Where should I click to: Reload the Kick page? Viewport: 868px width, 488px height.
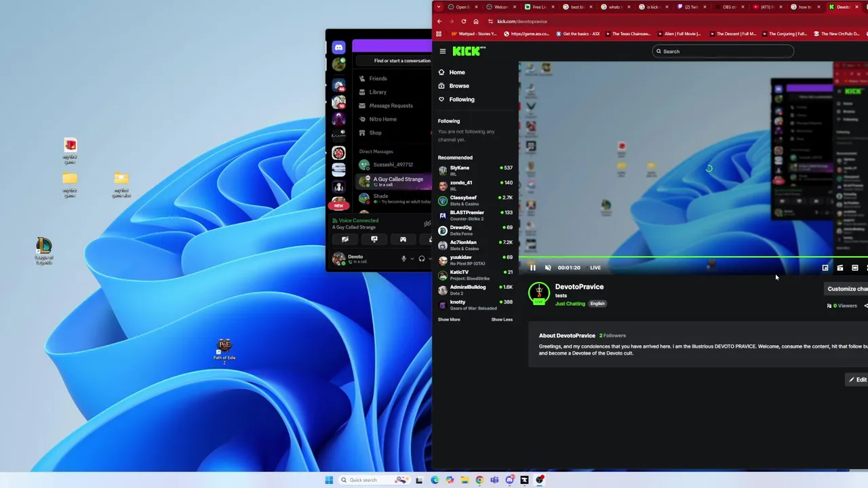pos(464,22)
